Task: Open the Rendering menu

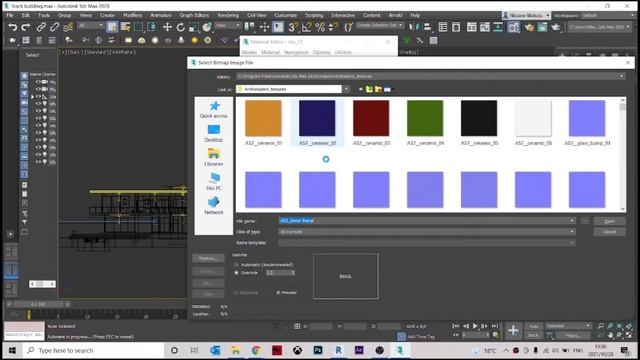Action: [228, 15]
